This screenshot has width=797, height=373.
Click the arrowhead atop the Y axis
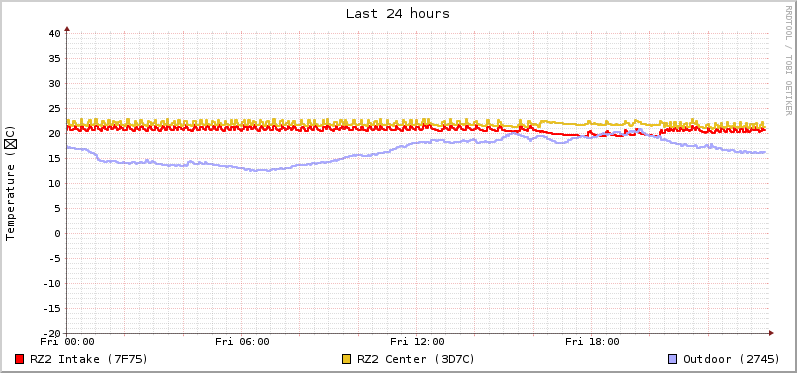pyautogui.click(x=67, y=29)
